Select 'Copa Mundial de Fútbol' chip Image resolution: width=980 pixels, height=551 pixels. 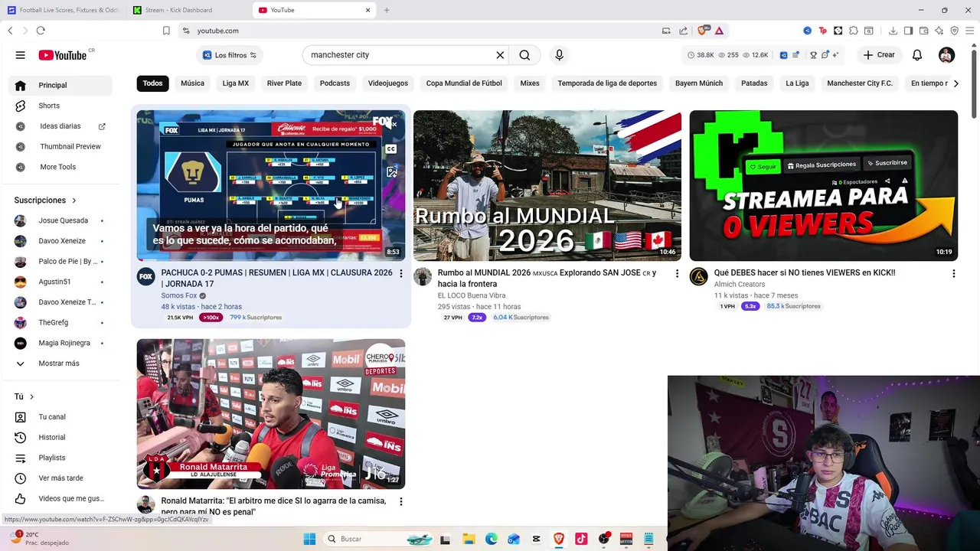(x=464, y=83)
